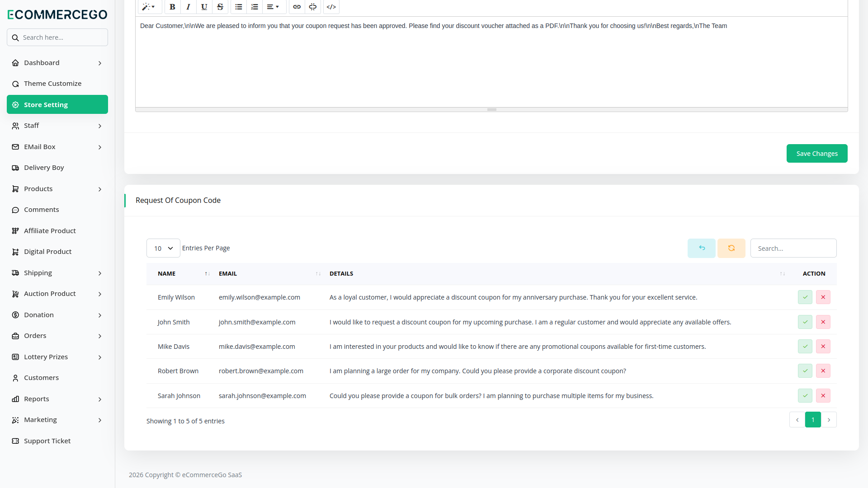Click inside the email body text editor
This screenshot has height=488, width=868.
(x=491, y=62)
